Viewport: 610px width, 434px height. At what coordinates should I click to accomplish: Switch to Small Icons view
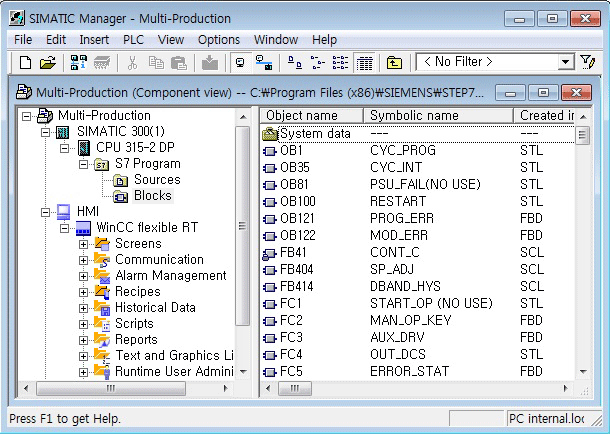[317, 62]
